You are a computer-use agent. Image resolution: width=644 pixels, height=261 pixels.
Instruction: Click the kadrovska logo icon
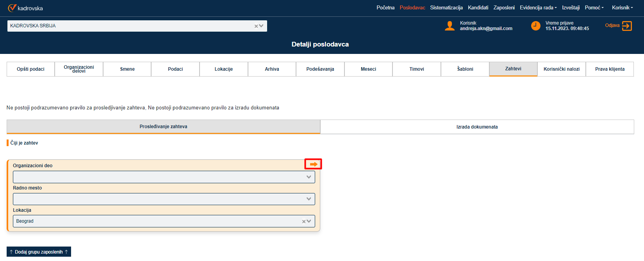point(12,8)
